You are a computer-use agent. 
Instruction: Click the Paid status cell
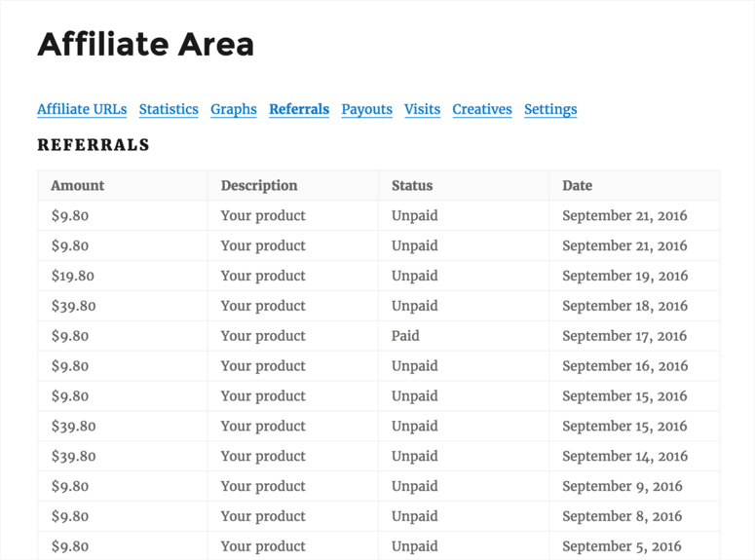pyautogui.click(x=405, y=336)
